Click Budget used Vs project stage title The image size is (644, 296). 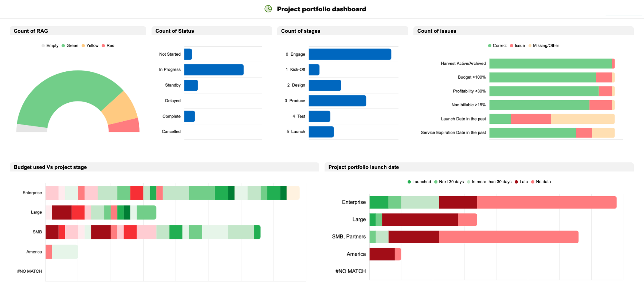tap(50, 167)
